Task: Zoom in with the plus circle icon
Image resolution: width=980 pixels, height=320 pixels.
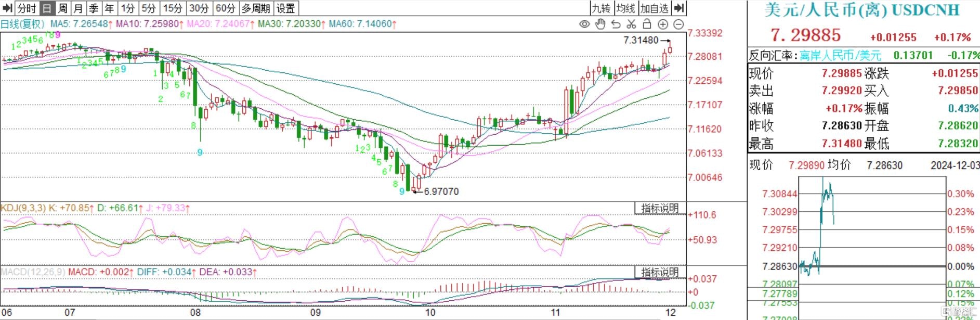Action: tap(663, 24)
